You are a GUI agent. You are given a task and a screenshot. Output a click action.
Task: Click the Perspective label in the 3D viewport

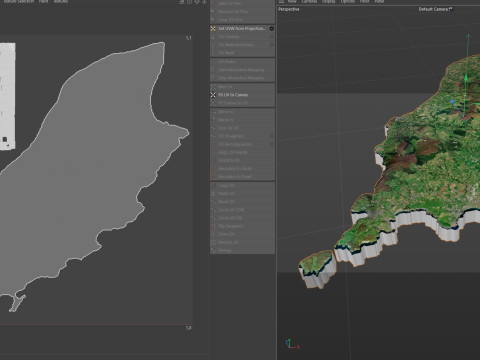coord(289,9)
